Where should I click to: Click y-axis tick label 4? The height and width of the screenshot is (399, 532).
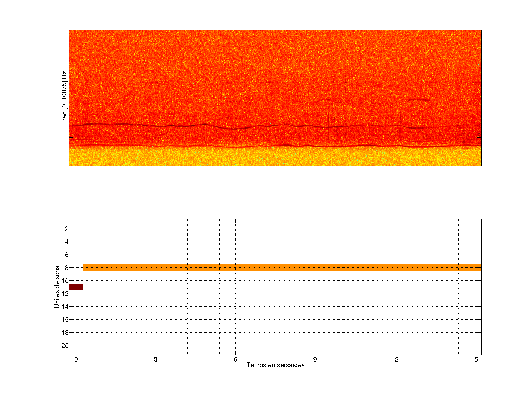pyautogui.click(x=67, y=242)
